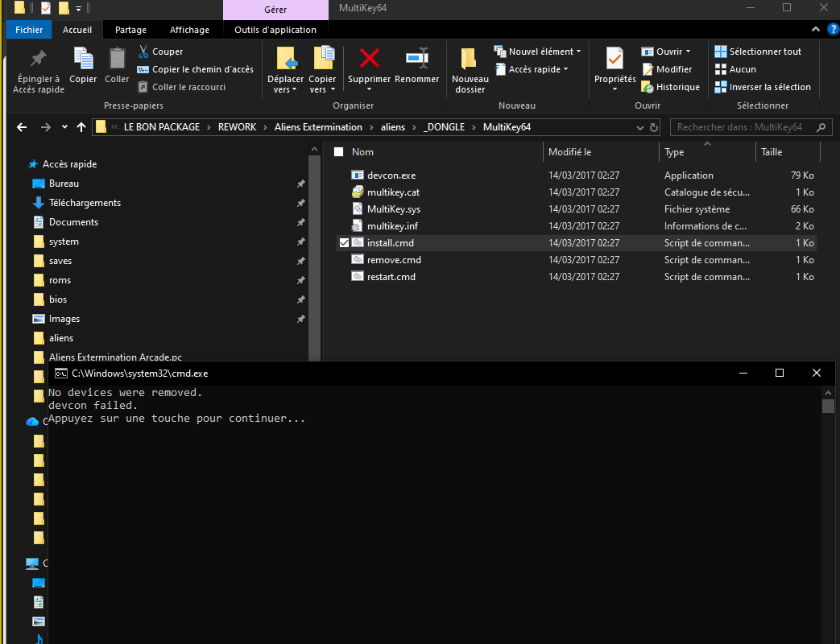Go up one folder level arrow

click(81, 127)
